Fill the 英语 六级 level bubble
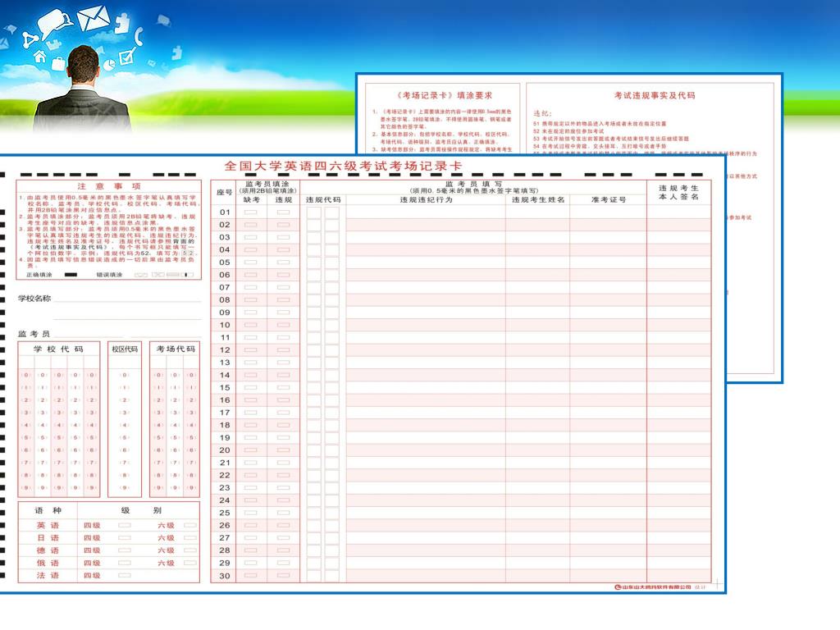The height and width of the screenshot is (630, 840). coord(190,526)
